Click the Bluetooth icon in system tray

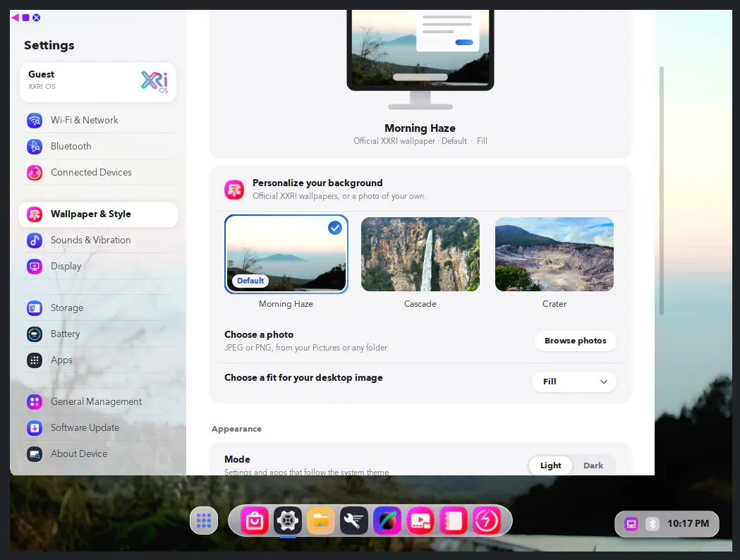pyautogui.click(x=653, y=523)
